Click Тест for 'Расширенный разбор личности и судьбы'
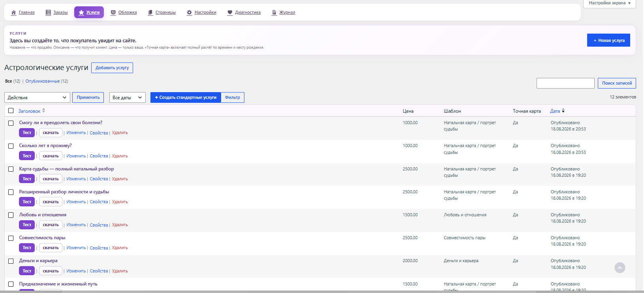644x293 pixels. (27, 202)
